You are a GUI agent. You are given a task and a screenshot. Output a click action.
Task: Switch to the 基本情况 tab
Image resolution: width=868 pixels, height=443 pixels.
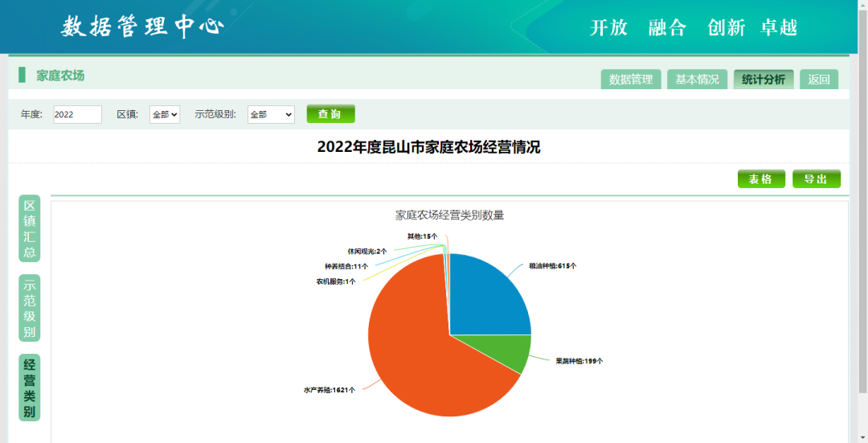(697, 80)
